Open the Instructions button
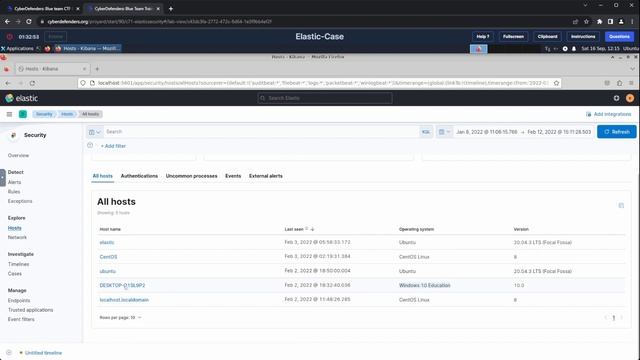Image resolution: width=640 pixels, height=360 pixels. coord(583,36)
